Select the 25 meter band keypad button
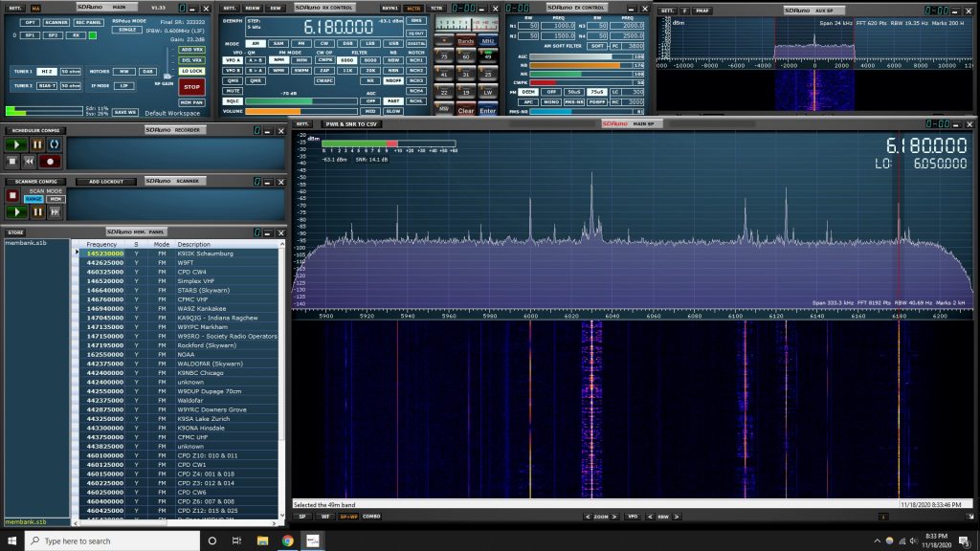This screenshot has width=980, height=551. click(487, 73)
